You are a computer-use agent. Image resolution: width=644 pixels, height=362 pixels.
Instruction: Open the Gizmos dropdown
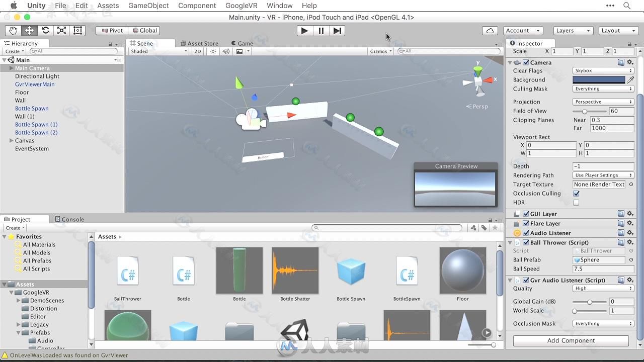coord(381,51)
